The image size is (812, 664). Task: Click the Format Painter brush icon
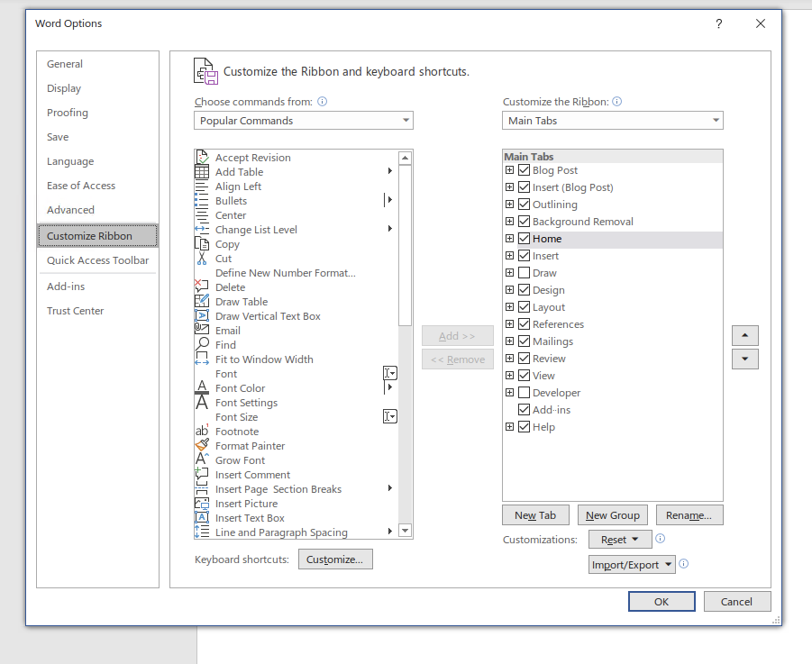point(202,446)
